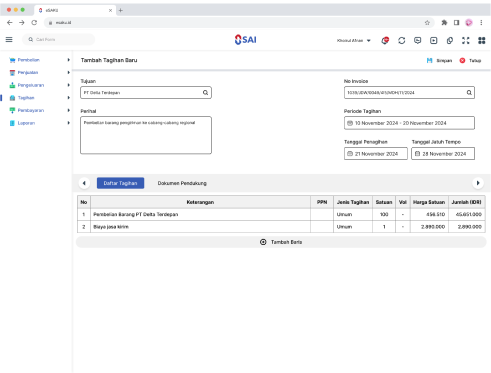Expand the Tagihan menu arrow
The height and width of the screenshot is (373, 491).
point(68,98)
